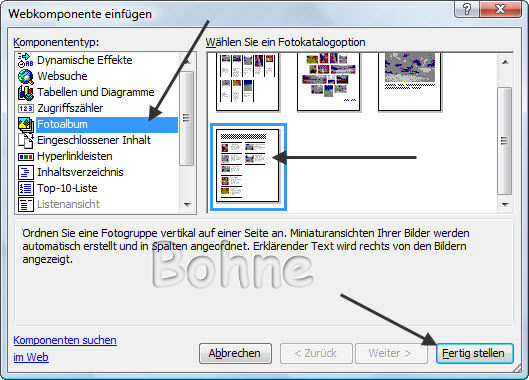This screenshot has height=380, width=529.
Task: Click the Abbrechen button
Action: (x=235, y=353)
